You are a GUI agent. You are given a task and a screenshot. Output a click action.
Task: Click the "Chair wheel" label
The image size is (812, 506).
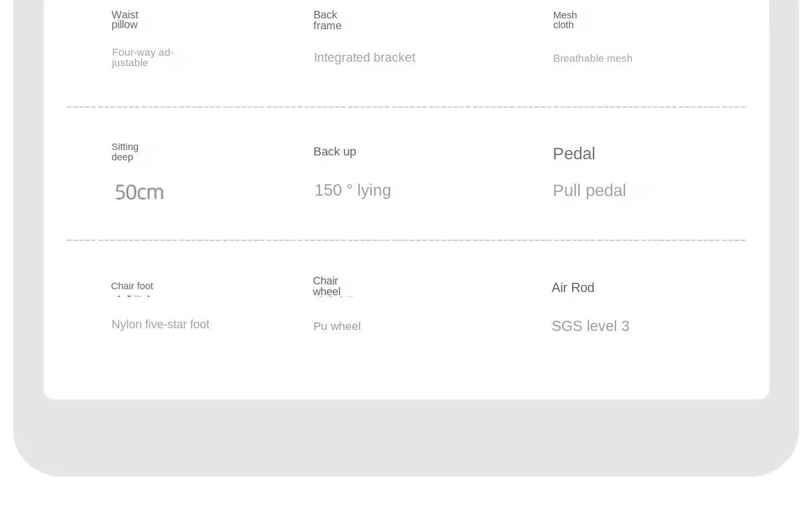coord(326,286)
